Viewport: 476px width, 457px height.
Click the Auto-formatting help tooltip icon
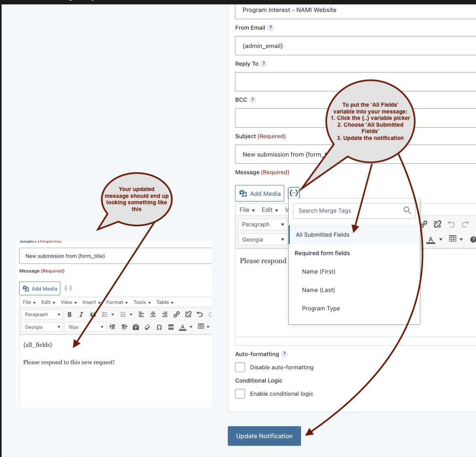point(285,354)
